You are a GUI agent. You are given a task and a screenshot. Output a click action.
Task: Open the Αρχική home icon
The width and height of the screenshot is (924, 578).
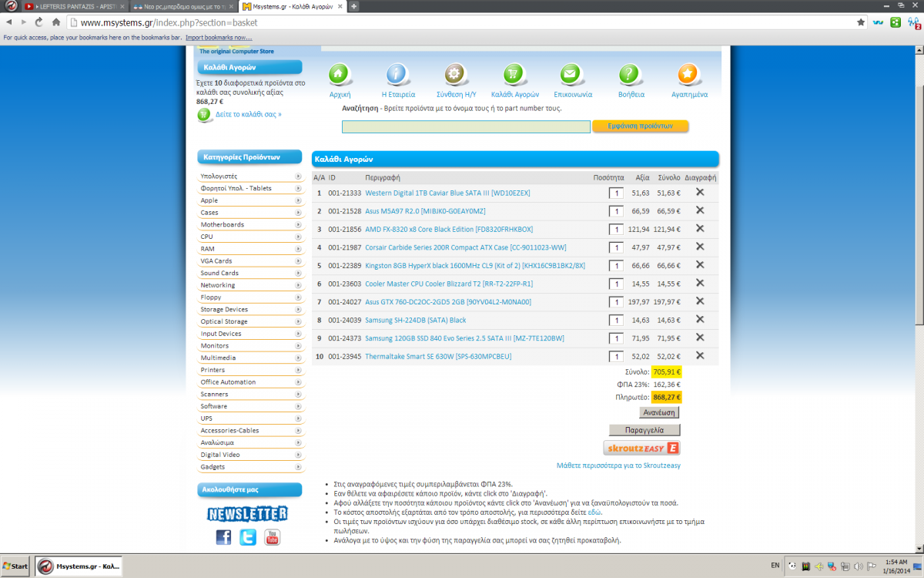[x=340, y=75]
